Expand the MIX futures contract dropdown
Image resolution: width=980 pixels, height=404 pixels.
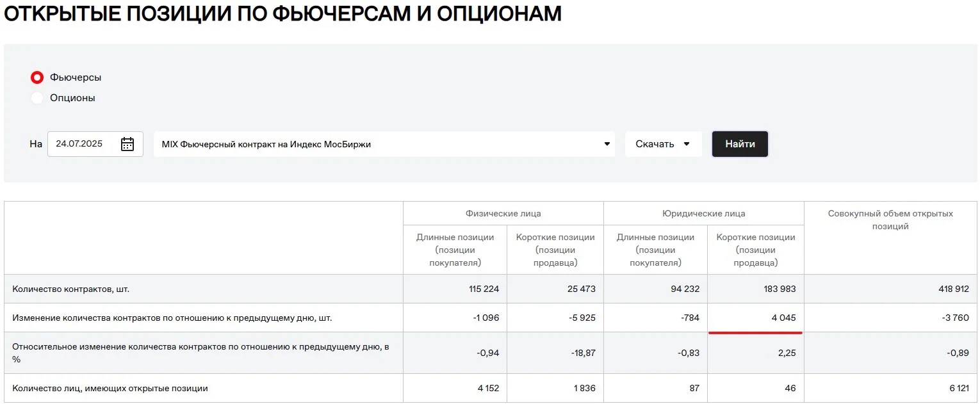384,144
